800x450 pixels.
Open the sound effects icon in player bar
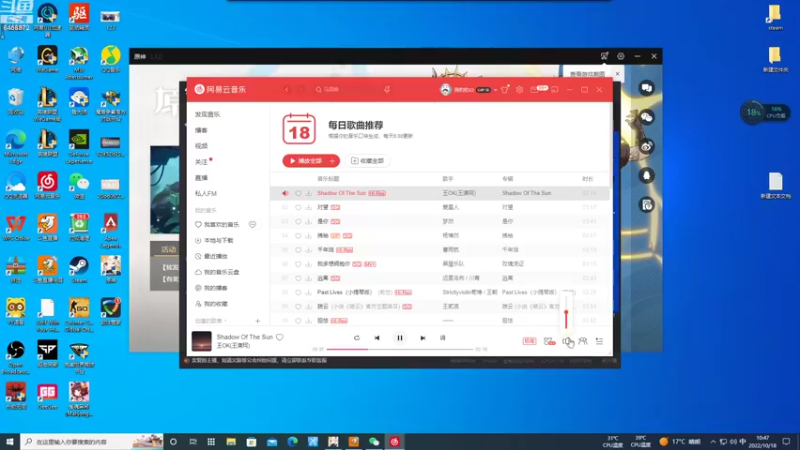[549, 341]
